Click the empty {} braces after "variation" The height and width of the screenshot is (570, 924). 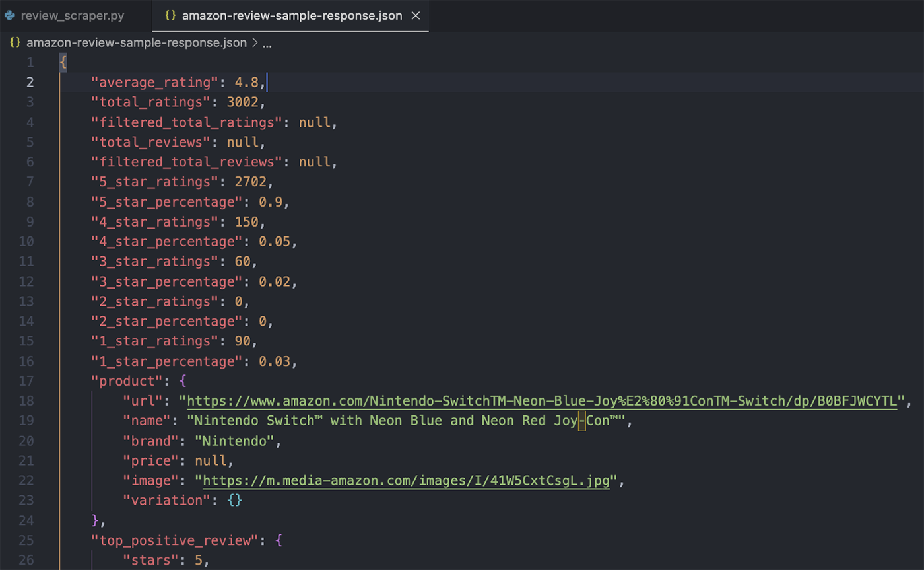(235, 501)
